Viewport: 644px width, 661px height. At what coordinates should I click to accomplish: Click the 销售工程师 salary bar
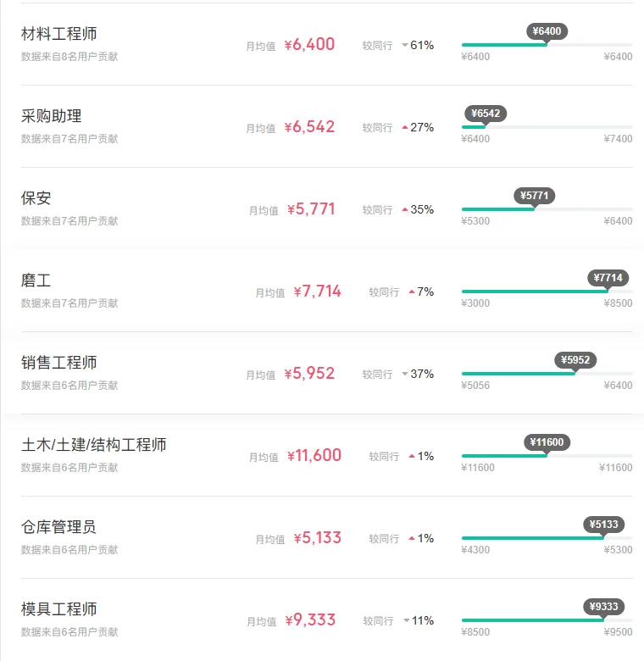(547, 374)
